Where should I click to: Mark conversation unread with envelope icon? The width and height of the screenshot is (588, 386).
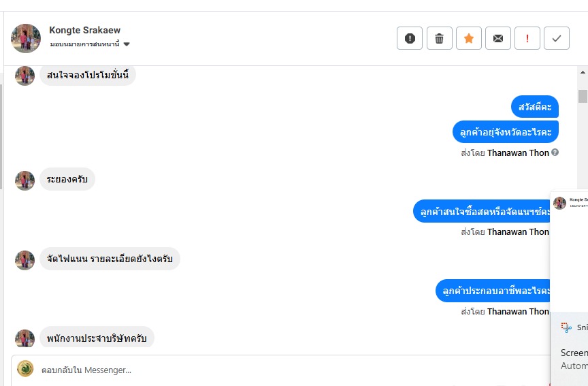tap(498, 39)
